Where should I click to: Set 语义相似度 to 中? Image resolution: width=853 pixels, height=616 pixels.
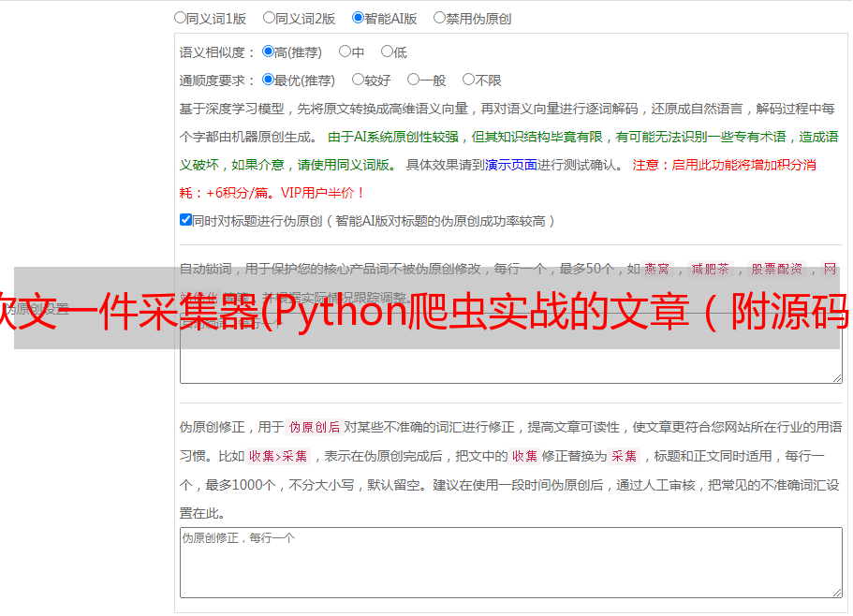[345, 51]
